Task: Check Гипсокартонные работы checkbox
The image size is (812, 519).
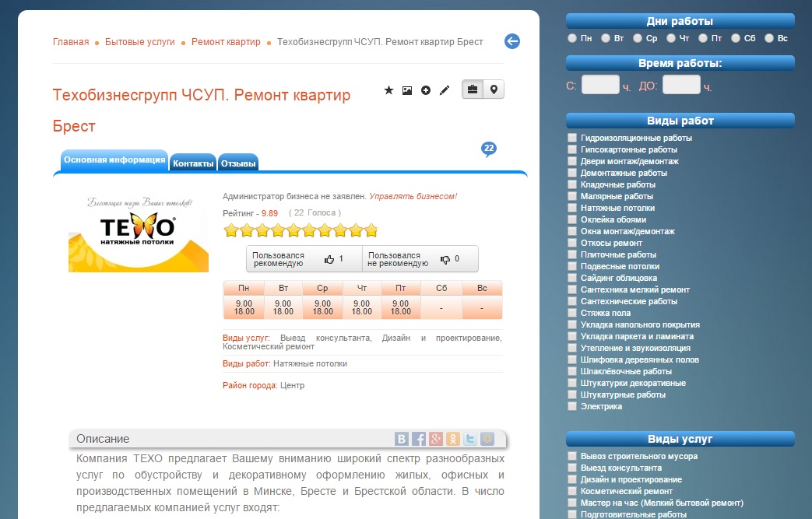Action: coord(571,149)
